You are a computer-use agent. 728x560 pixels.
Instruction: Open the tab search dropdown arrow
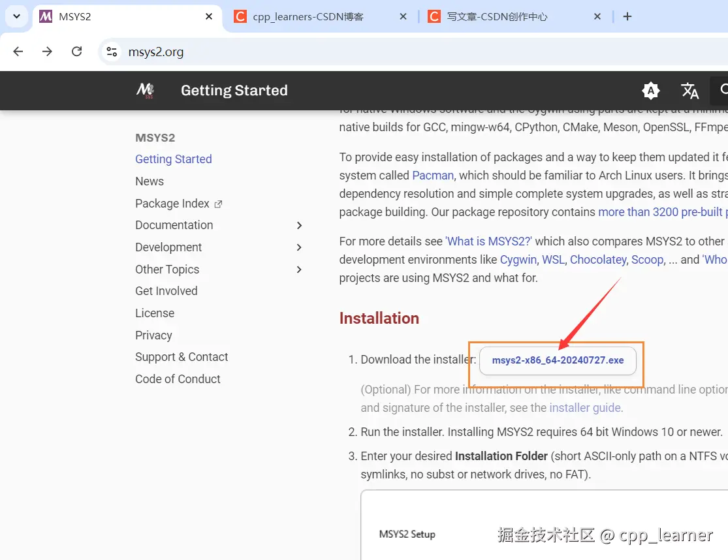coord(17,16)
